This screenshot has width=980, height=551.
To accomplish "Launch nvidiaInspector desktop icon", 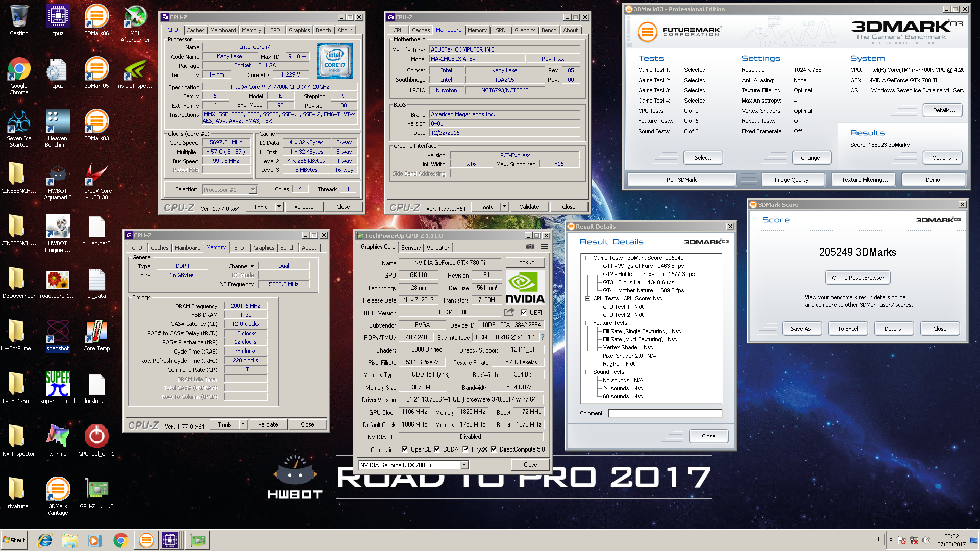I will (135, 73).
